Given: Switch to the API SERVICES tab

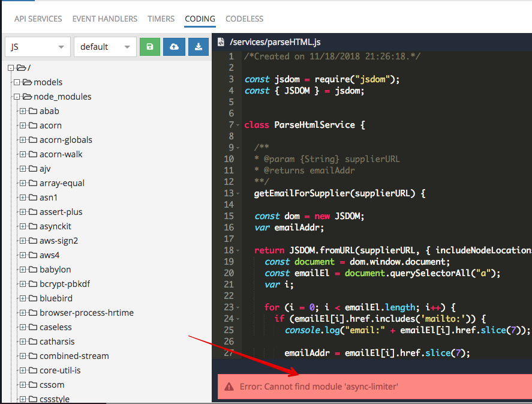Looking at the screenshot, I should [38, 19].
